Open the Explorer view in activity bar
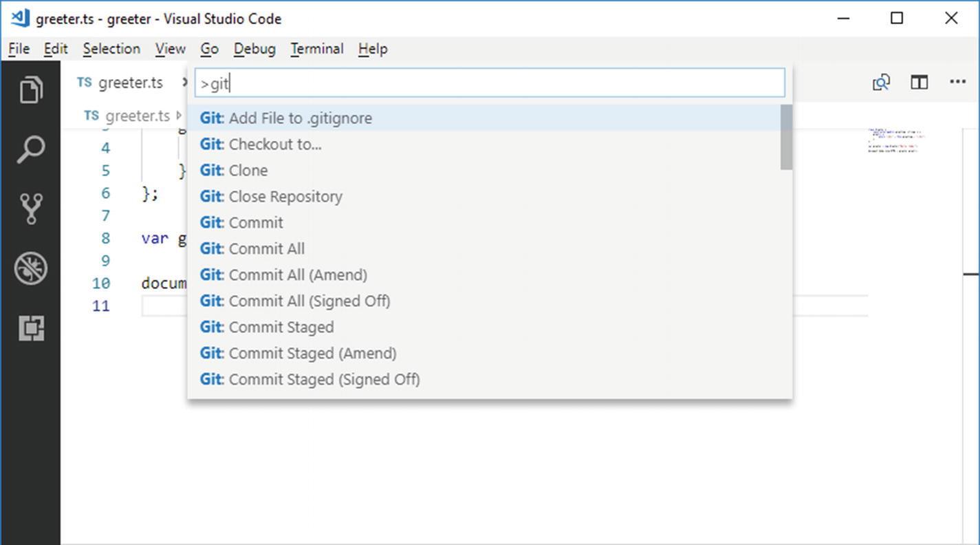Image resolution: width=980 pixels, height=545 pixels. pos(31,90)
